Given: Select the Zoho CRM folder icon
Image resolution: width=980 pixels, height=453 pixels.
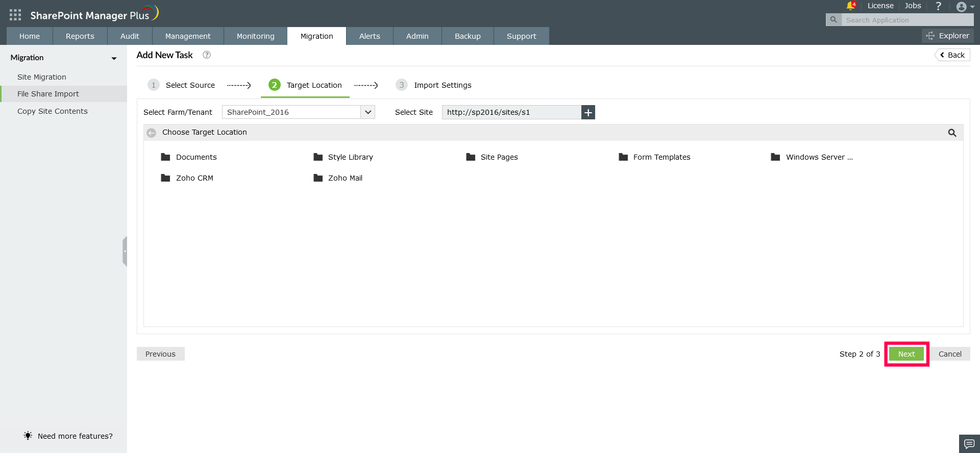Looking at the screenshot, I should point(165,178).
